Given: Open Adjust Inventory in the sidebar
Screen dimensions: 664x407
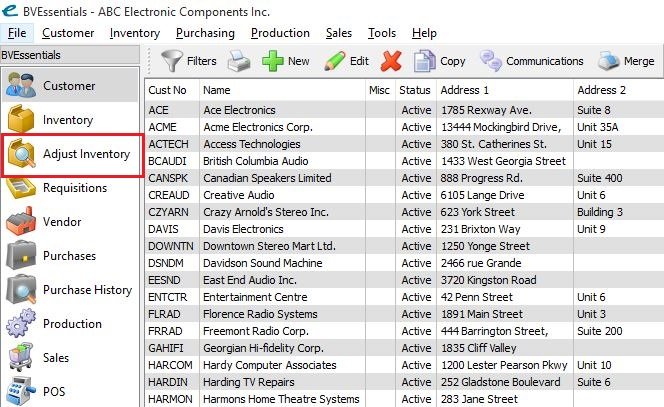Looking at the screenshot, I should click(70, 154).
